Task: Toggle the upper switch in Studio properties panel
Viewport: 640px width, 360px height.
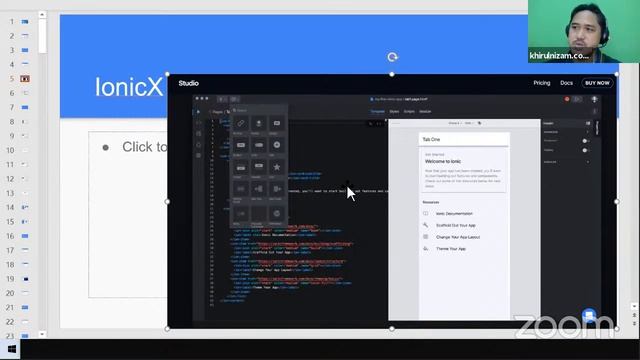Action: (585, 141)
